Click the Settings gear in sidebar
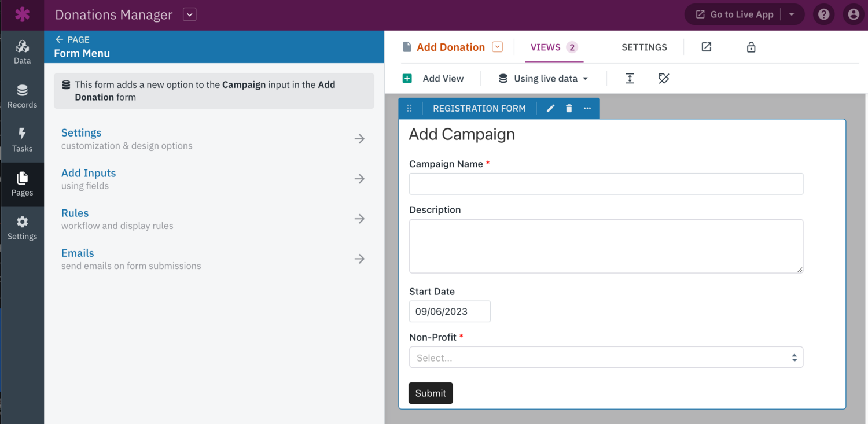The width and height of the screenshot is (868, 424). point(22,228)
